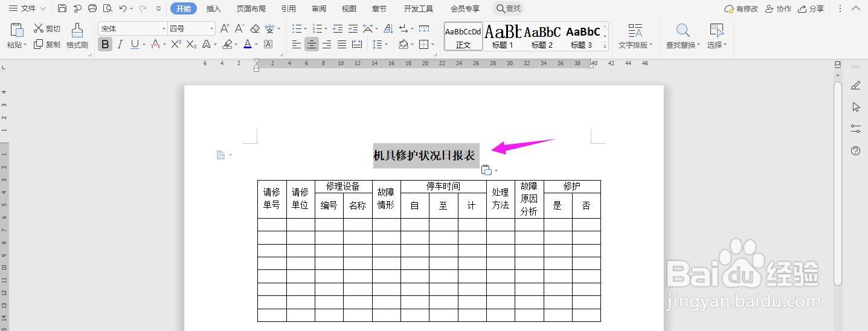Decrease indent icon
Viewport: 868px width, 331px height.
[x=338, y=28]
